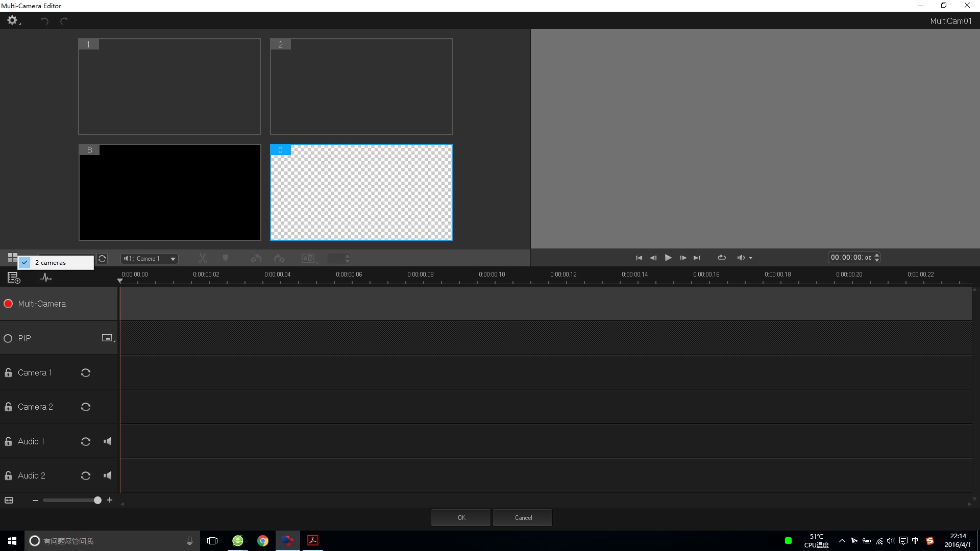This screenshot has width=980, height=551.
Task: Click the fit timeline to window icon
Action: (x=9, y=500)
